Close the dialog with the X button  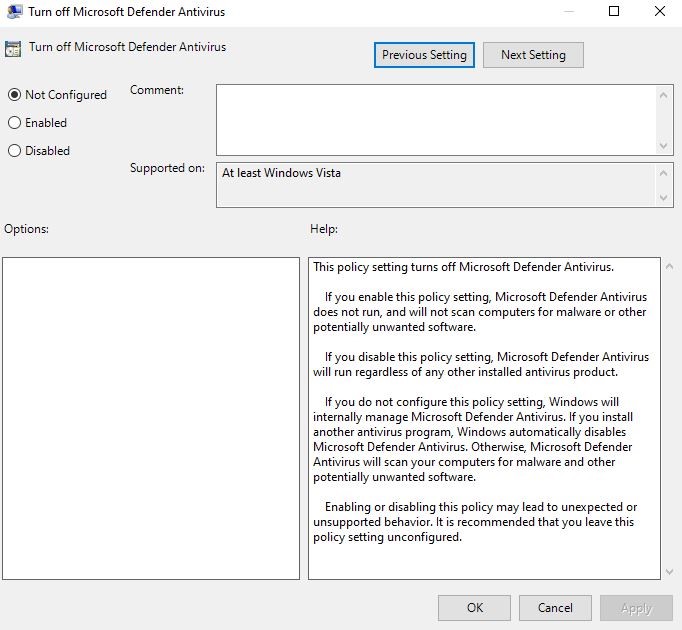coord(660,11)
